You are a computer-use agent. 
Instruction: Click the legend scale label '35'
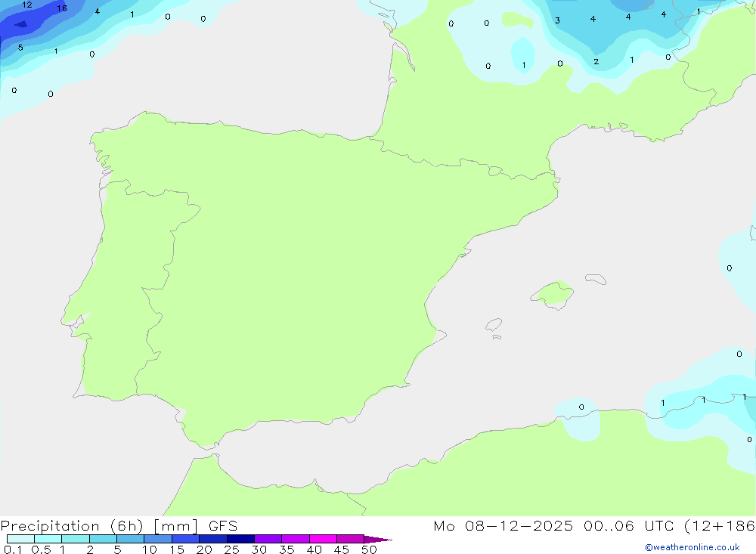coord(287,549)
